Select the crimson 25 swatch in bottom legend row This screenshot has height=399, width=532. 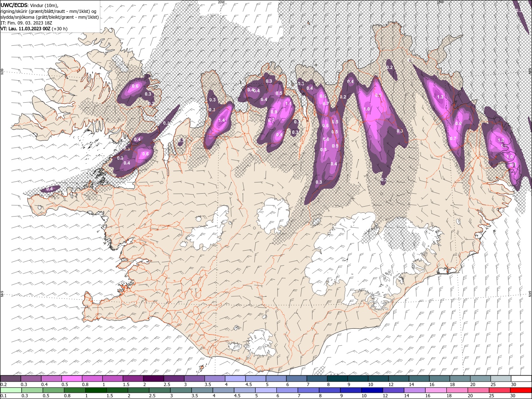click(x=500, y=390)
